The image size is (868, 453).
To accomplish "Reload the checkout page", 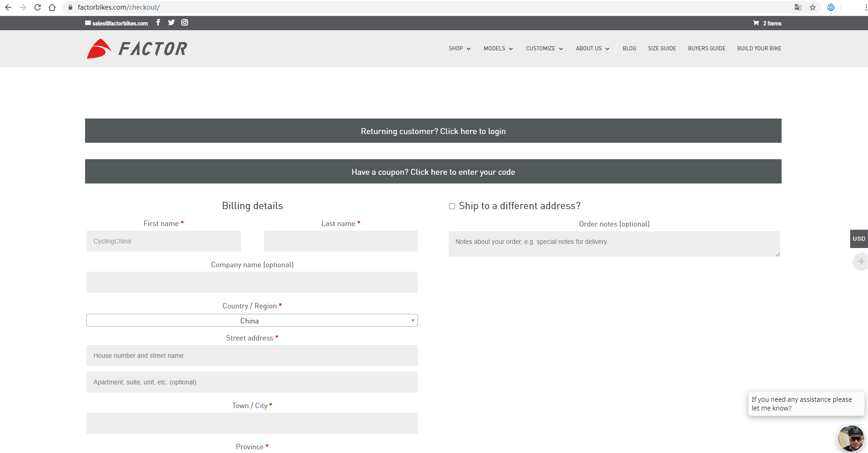I will [x=38, y=7].
